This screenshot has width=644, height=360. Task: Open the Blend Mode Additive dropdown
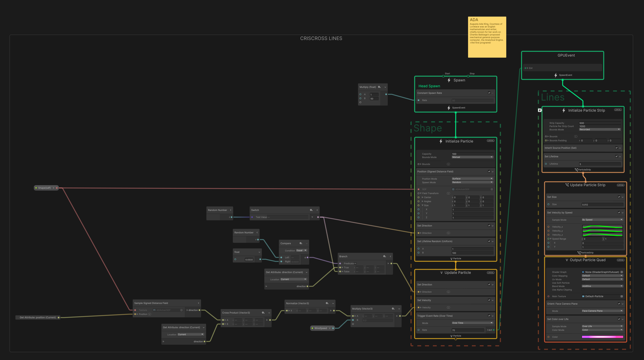tap(602, 286)
